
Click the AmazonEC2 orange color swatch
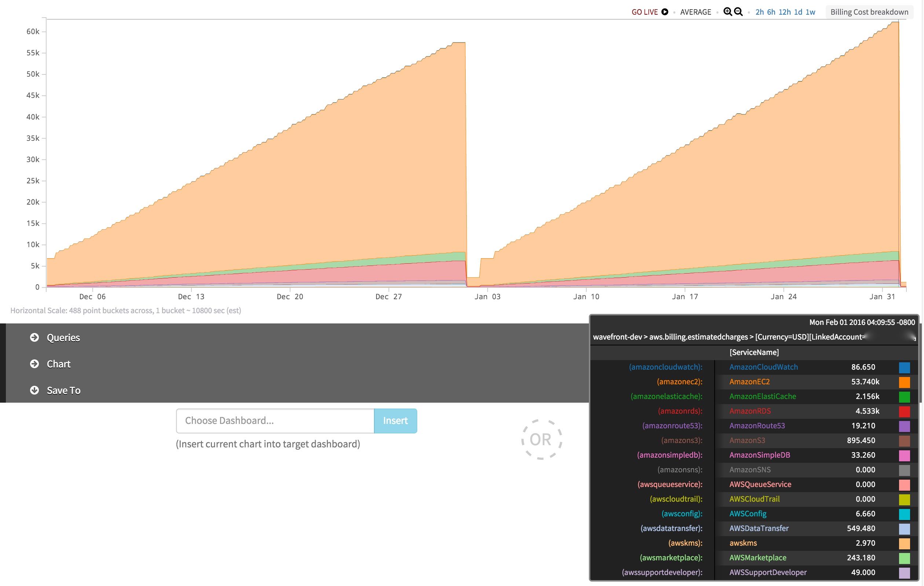tap(905, 382)
